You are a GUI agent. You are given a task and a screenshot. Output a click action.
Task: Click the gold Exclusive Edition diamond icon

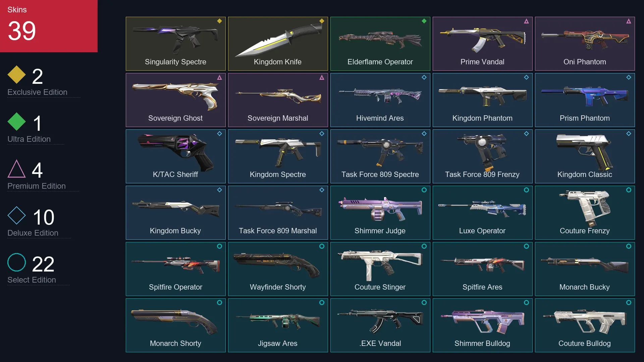(16, 74)
